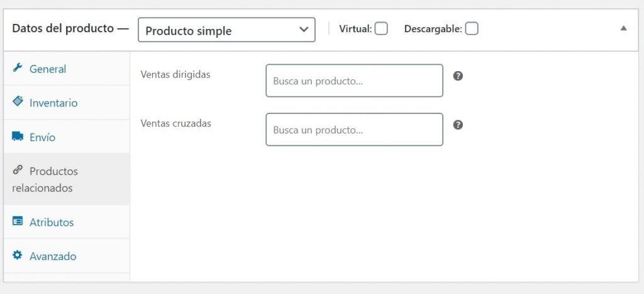Click the link icon for Productos relacionados

(x=17, y=169)
